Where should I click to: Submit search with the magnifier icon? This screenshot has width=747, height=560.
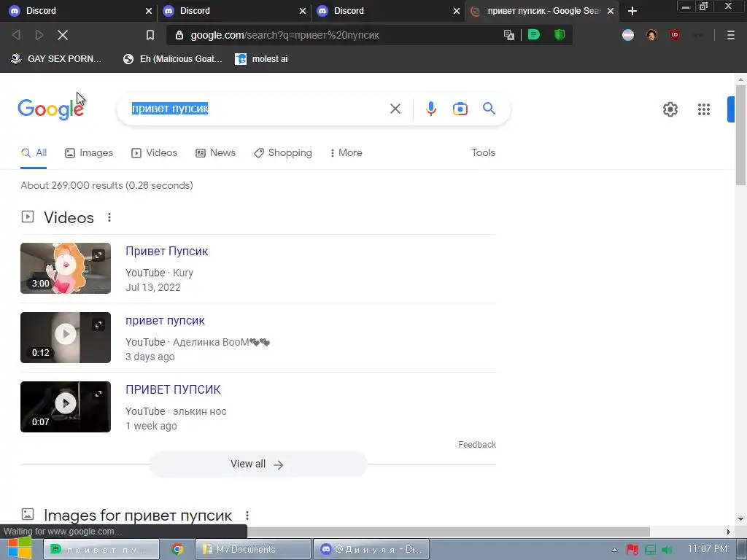(x=489, y=109)
